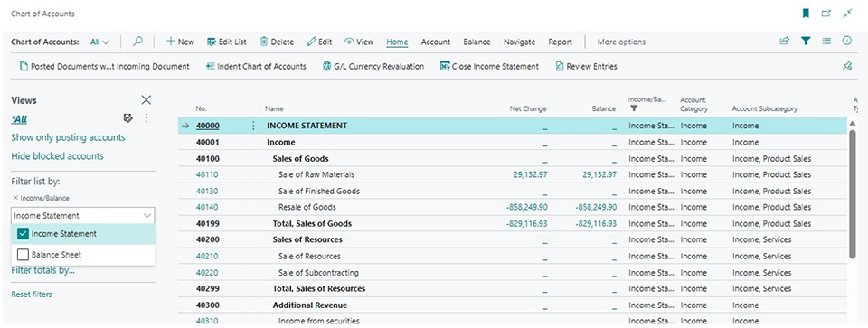
Task: Click the search magnifier icon
Action: pos(137,42)
